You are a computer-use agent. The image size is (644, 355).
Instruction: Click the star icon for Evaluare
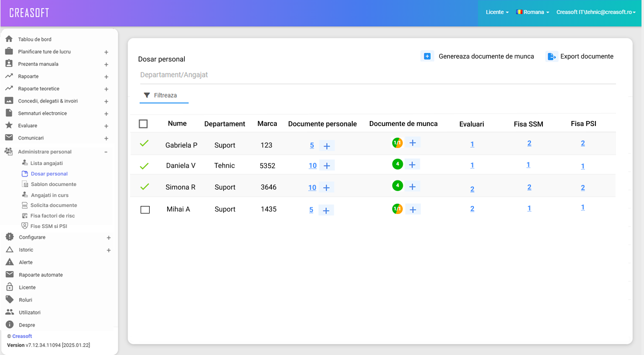[9, 125]
